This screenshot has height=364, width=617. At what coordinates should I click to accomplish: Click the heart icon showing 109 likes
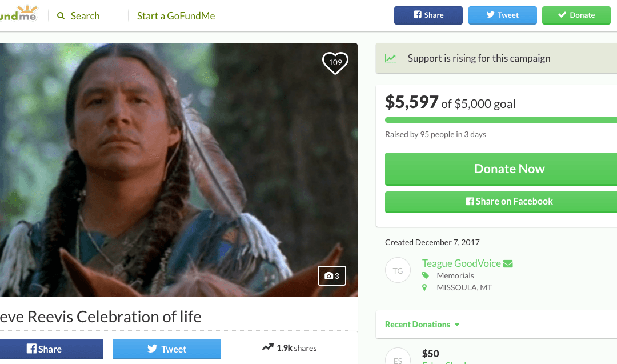[335, 62]
